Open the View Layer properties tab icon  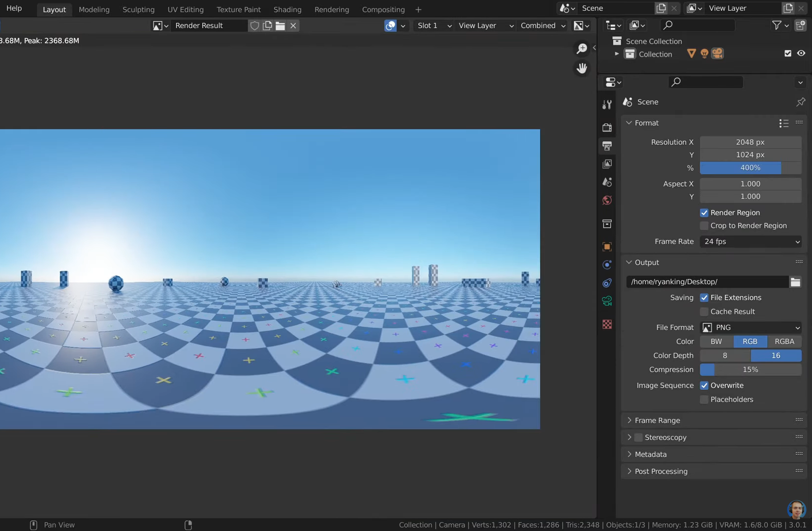click(x=607, y=164)
